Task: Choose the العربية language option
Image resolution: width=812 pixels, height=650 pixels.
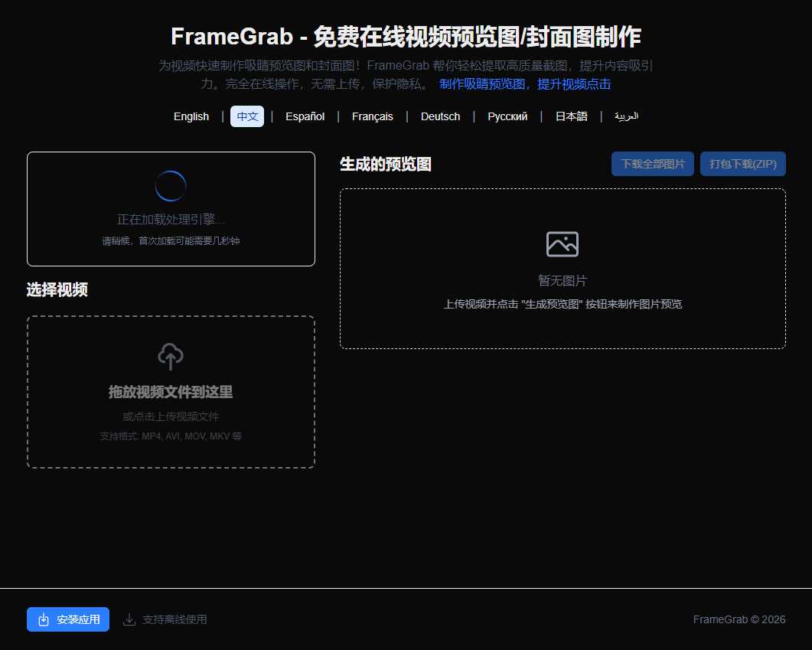Action: (x=628, y=116)
